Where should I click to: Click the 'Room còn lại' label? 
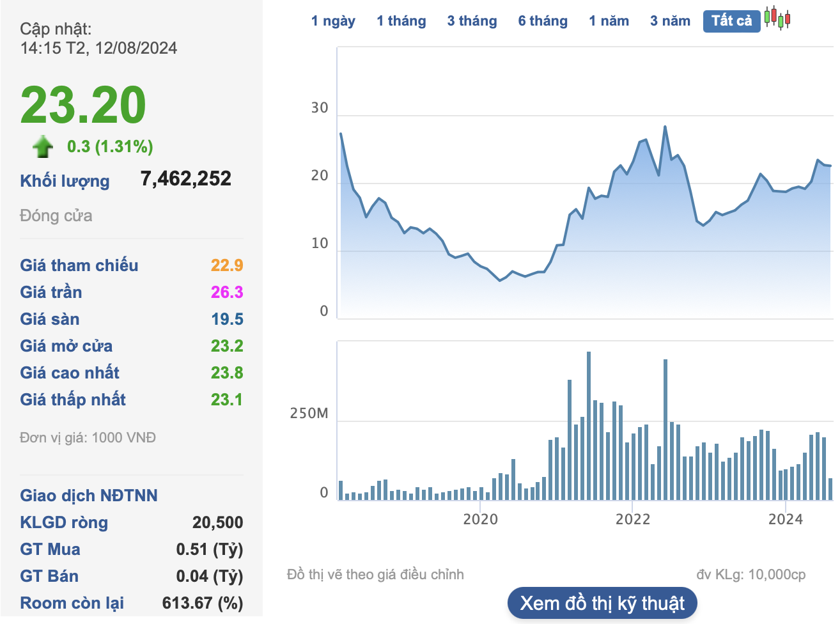pyautogui.click(x=72, y=603)
